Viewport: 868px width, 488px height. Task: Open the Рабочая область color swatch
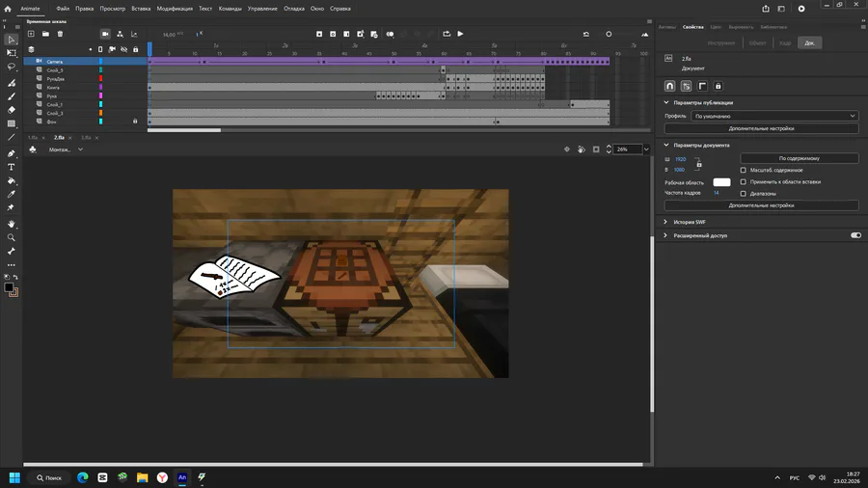(x=721, y=182)
